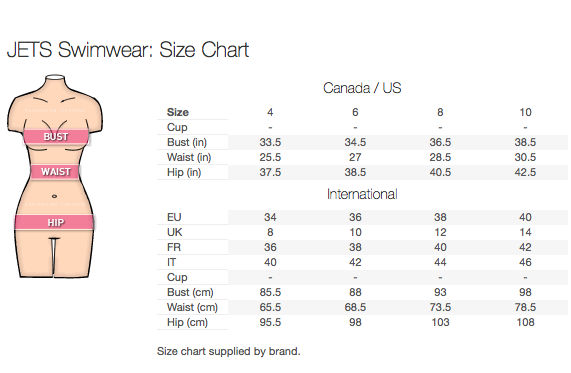Image resolution: width=571 pixels, height=373 pixels.
Task: Click UK size 12 cell
Action: pyautogui.click(x=440, y=232)
